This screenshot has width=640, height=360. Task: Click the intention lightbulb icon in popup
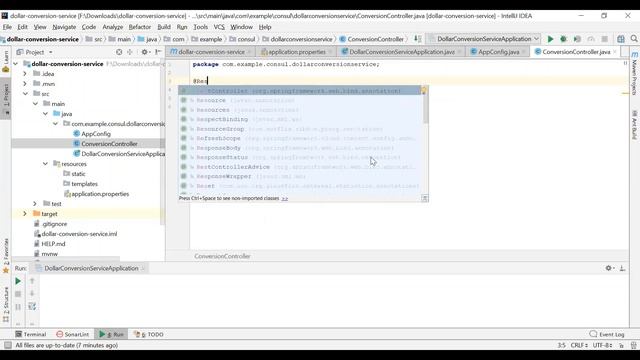click(424, 91)
